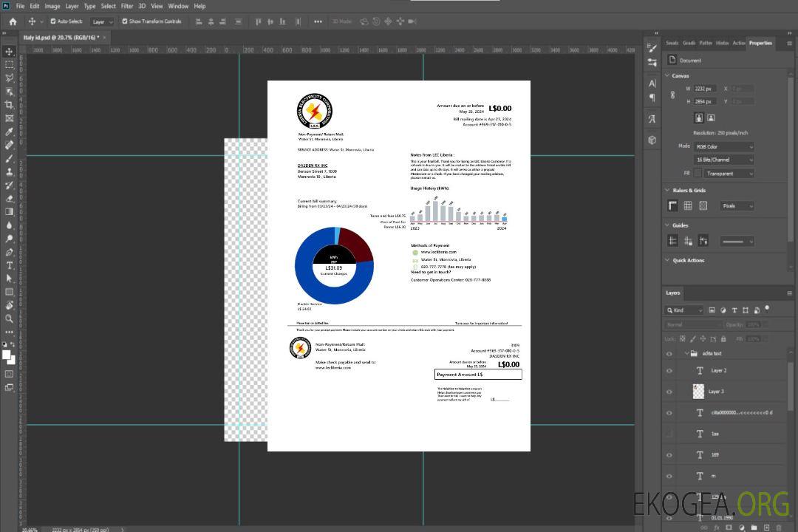This screenshot has width=798, height=532.
Task: Select the Brush tool
Action: tap(9, 158)
